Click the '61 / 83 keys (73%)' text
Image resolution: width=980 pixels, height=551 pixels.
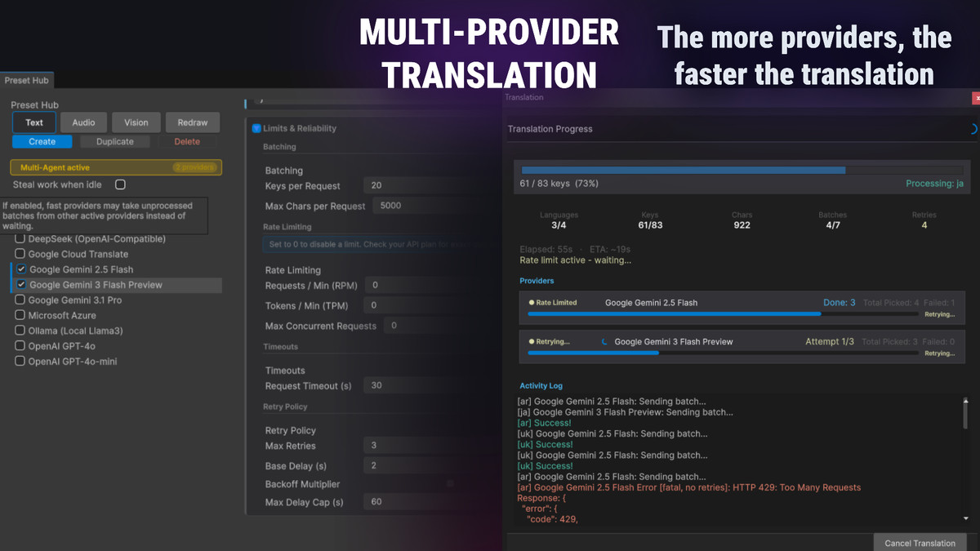(559, 184)
